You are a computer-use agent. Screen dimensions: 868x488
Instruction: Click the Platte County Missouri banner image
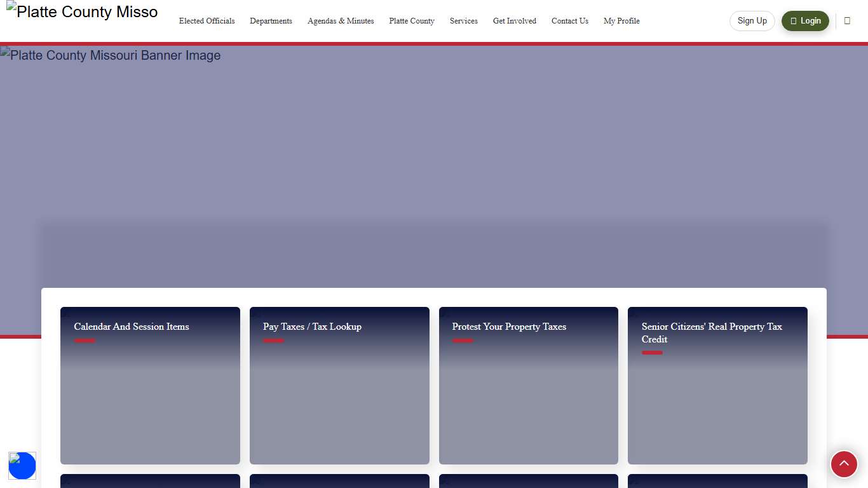433,140
